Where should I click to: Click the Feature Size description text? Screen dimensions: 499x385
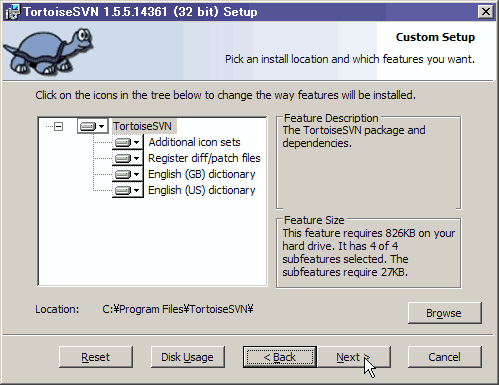(368, 253)
